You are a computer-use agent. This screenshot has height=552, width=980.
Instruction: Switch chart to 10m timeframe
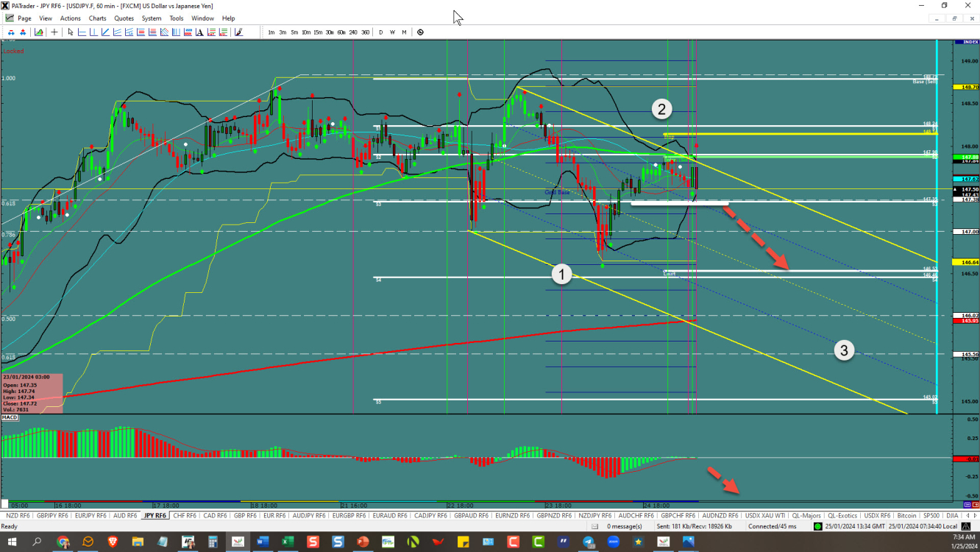pos(306,32)
